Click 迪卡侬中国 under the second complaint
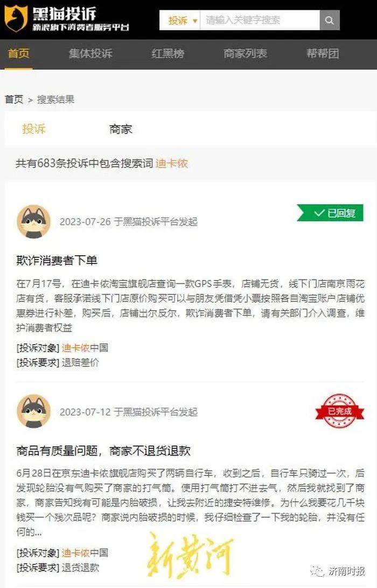Image resolution: width=377 pixels, height=588 pixels. (x=85, y=553)
